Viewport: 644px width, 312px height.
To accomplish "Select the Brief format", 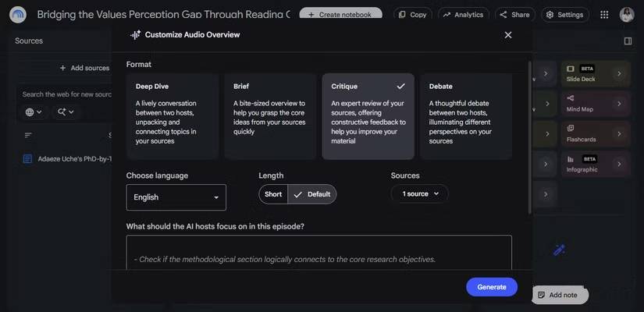I will pos(270,116).
